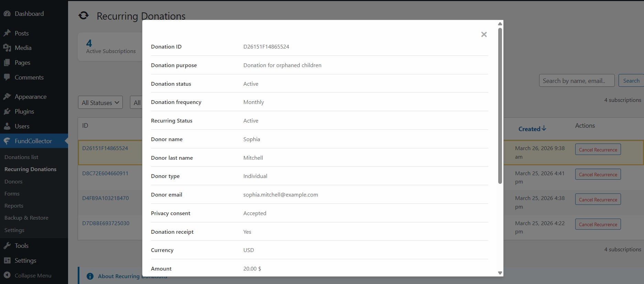Open the Forms submenu item
Image resolution: width=644 pixels, height=284 pixels.
coord(12,194)
